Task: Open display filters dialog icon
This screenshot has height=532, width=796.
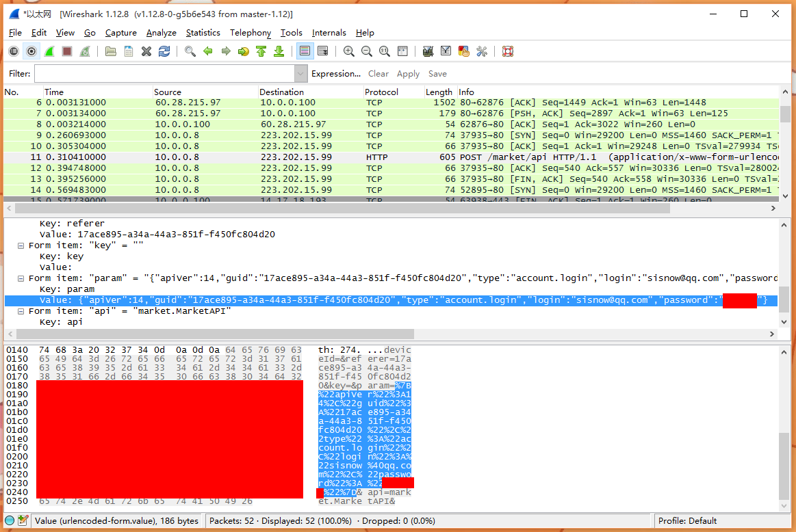Action: [x=446, y=51]
